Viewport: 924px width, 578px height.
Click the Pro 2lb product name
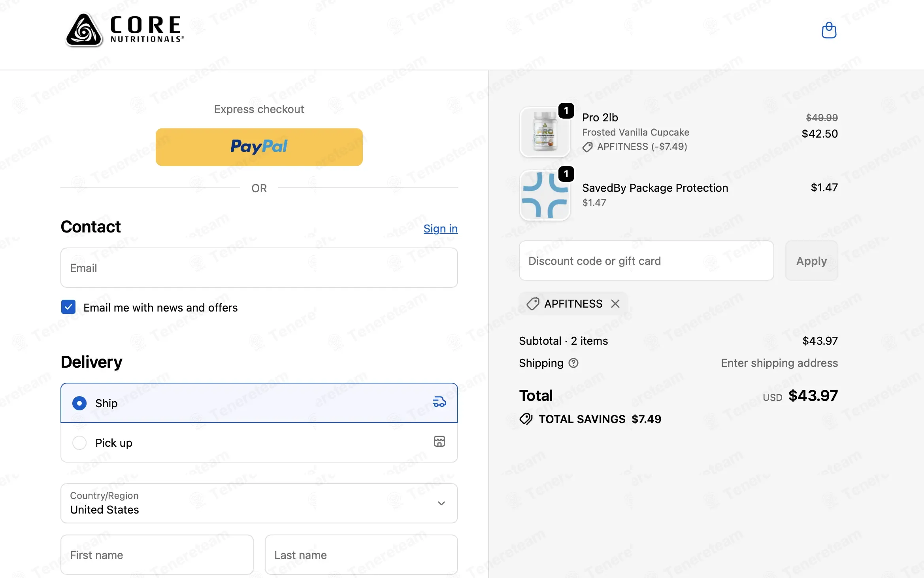[x=600, y=117]
